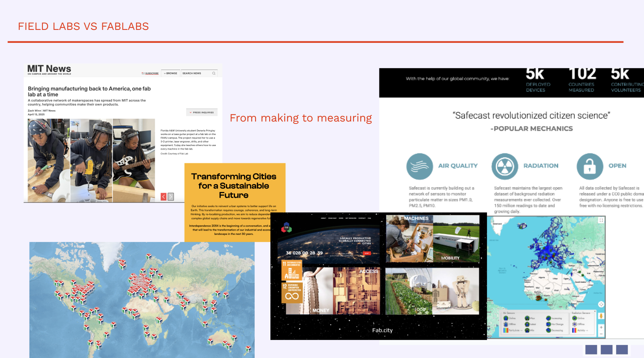Select the Money image tile

310,291
